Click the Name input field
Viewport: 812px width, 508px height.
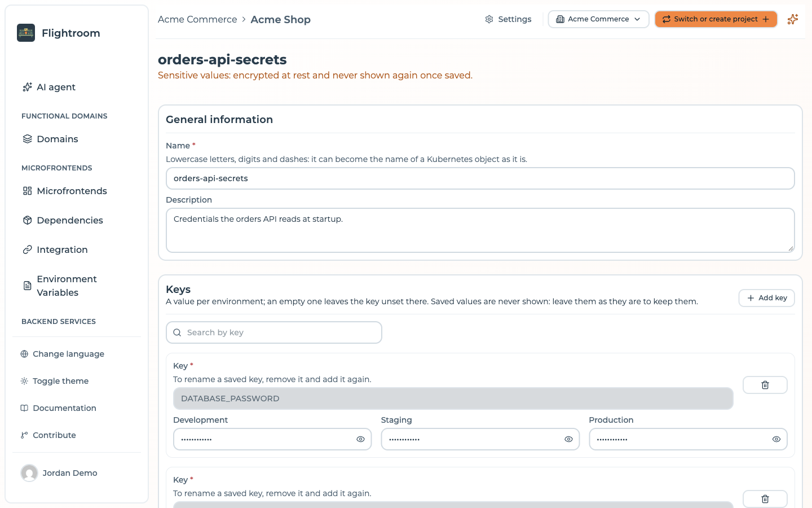click(480, 178)
